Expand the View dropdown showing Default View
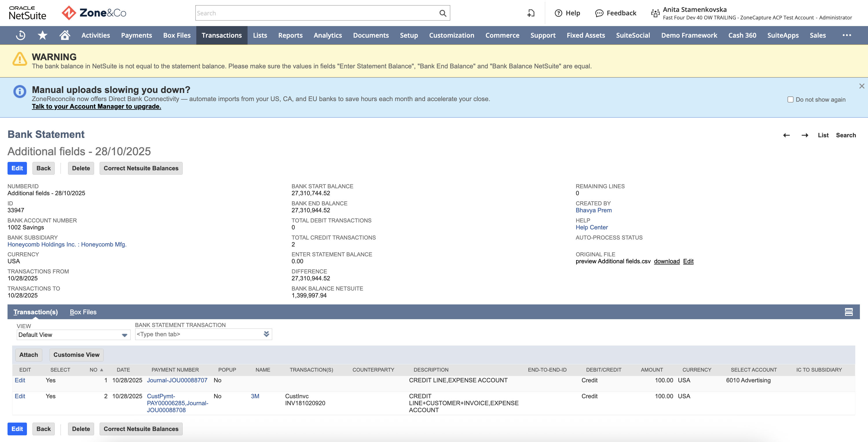The width and height of the screenshot is (868, 442). point(73,335)
